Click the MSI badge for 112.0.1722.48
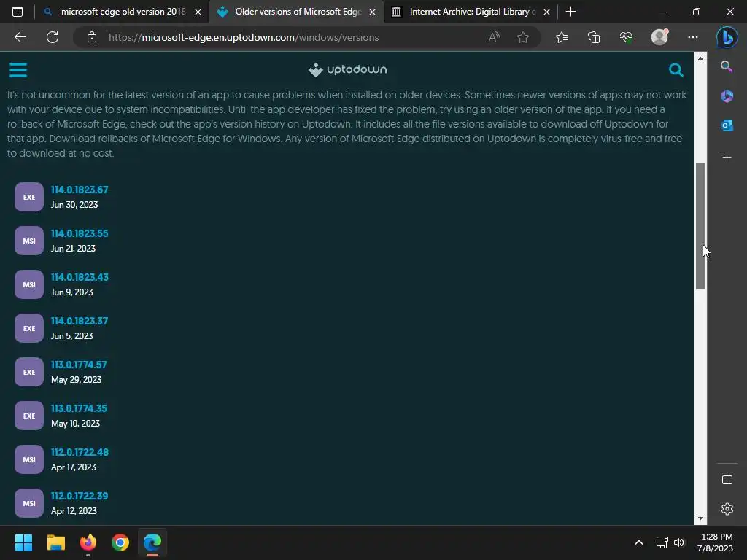Viewport: 747px width, 560px height. 29,459
